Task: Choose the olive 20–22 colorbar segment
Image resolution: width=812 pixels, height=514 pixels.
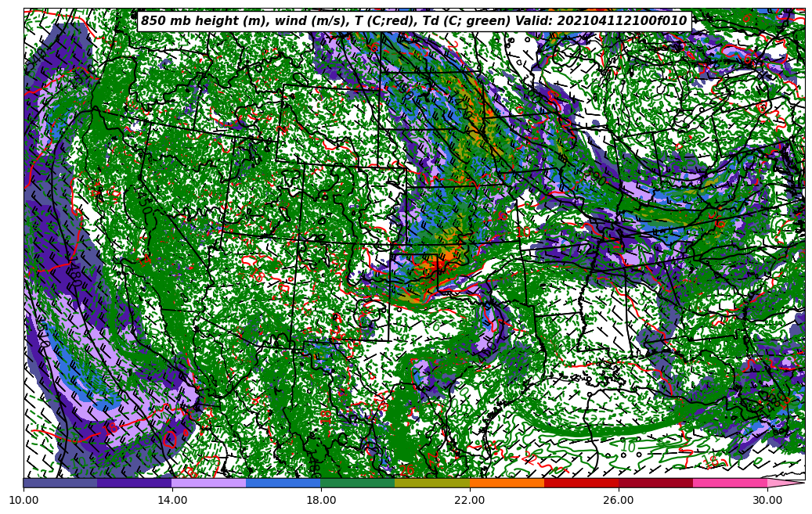Action: 432,483
